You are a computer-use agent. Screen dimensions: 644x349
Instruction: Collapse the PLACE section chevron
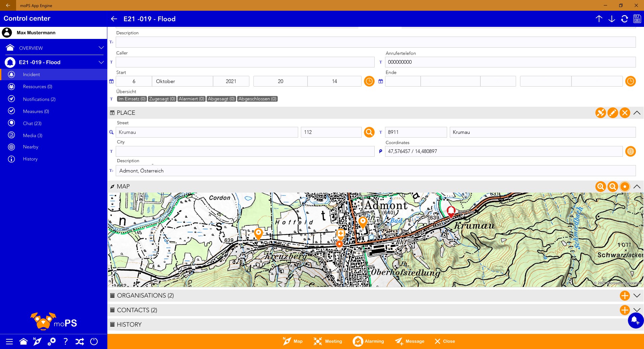point(637,113)
